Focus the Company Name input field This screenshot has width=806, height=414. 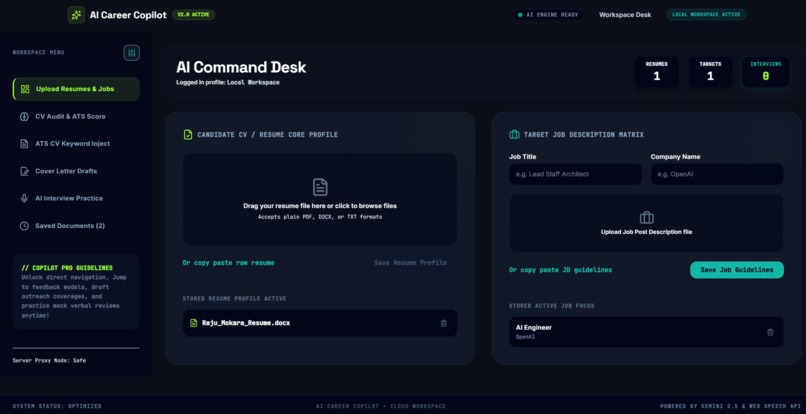[x=717, y=174]
